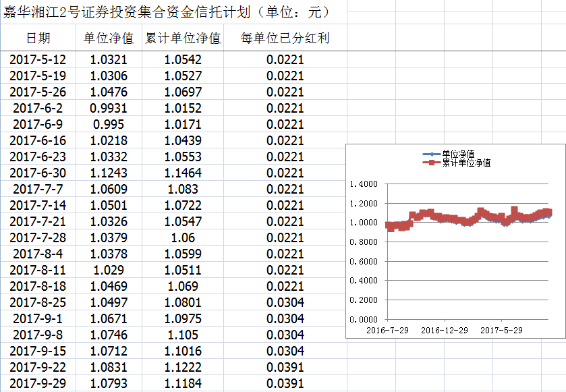Click the dividend cell in the 2017-9-22 row
The image size is (566, 392).
[285, 367]
